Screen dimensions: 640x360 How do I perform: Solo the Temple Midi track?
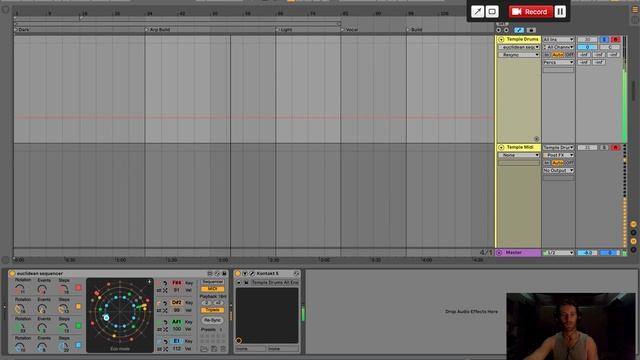click(604, 147)
